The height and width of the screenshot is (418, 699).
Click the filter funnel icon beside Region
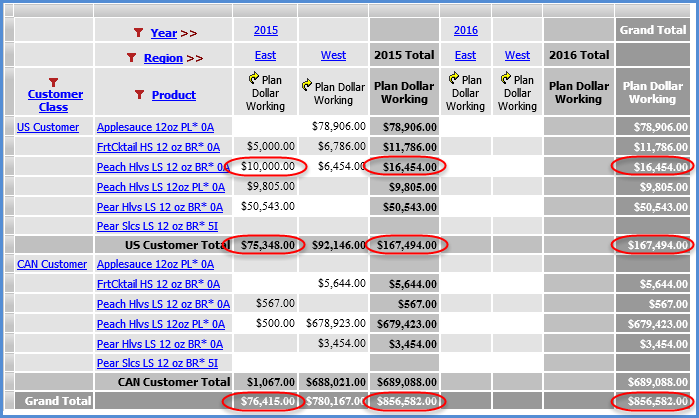tap(133, 58)
